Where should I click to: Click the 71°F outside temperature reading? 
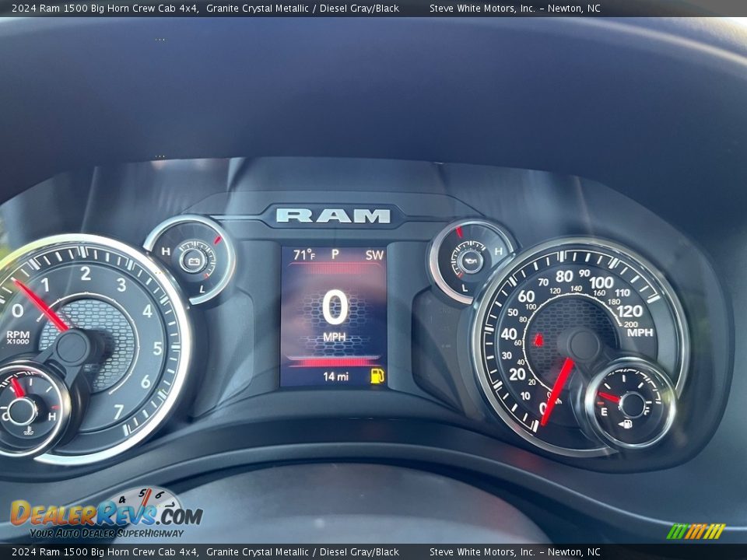coord(304,255)
